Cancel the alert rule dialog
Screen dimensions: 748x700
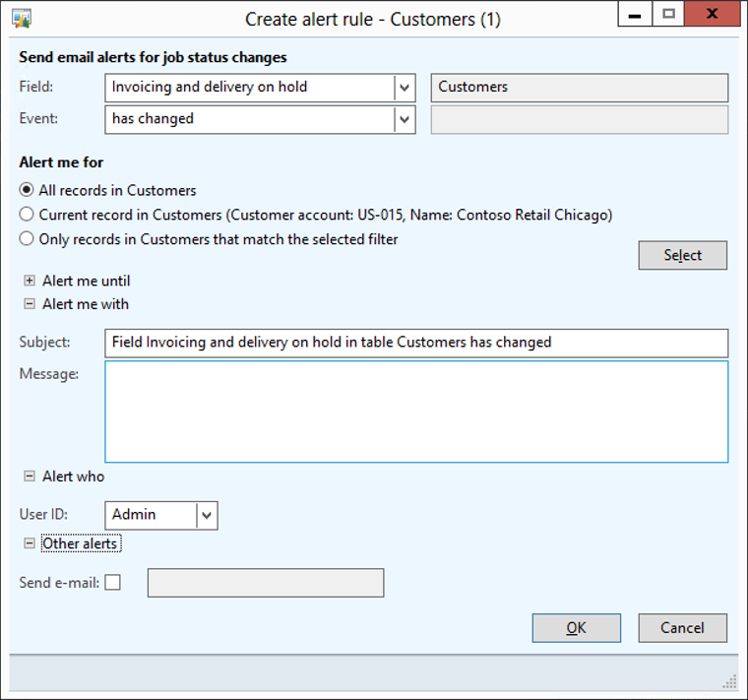(x=682, y=628)
